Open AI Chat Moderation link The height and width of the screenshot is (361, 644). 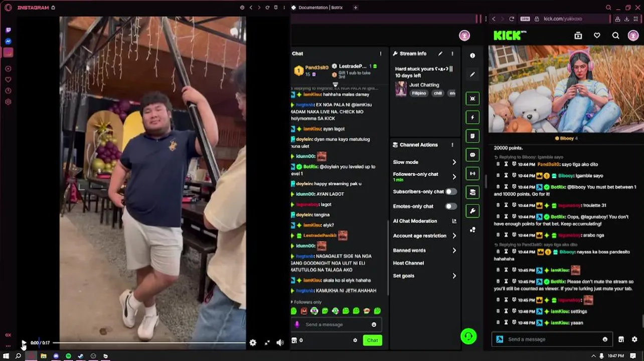tap(424, 221)
